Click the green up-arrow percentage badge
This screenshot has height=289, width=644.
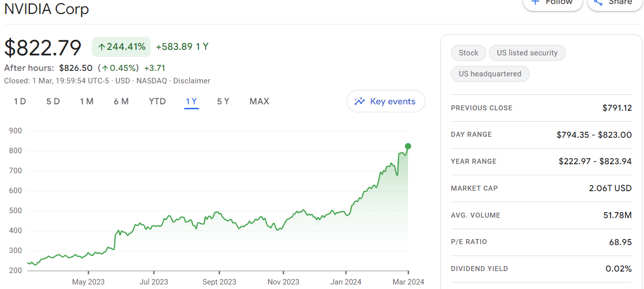pos(121,47)
